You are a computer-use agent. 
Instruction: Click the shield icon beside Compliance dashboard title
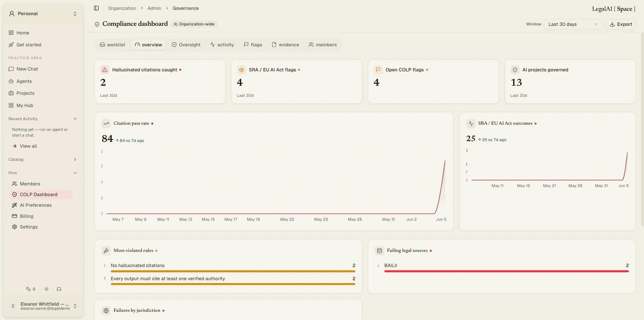(x=97, y=24)
